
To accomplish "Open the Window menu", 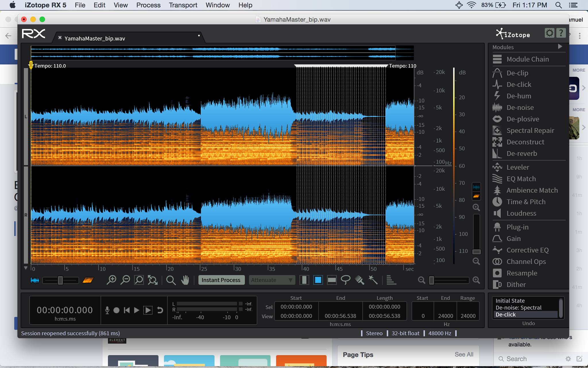I will pos(218,5).
